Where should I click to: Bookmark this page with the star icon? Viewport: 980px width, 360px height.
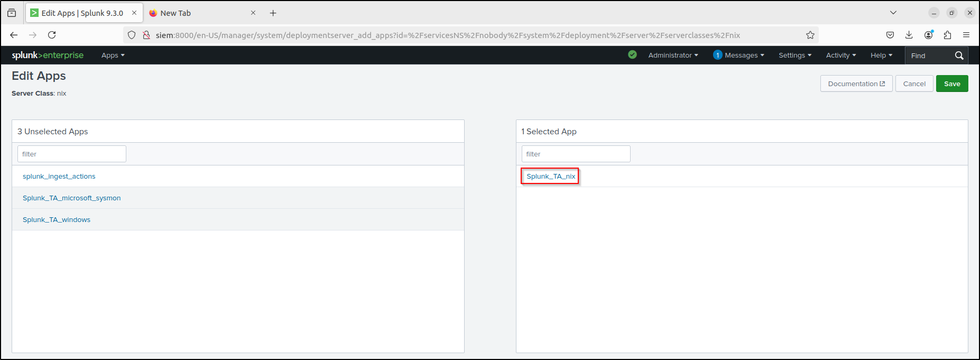point(810,35)
